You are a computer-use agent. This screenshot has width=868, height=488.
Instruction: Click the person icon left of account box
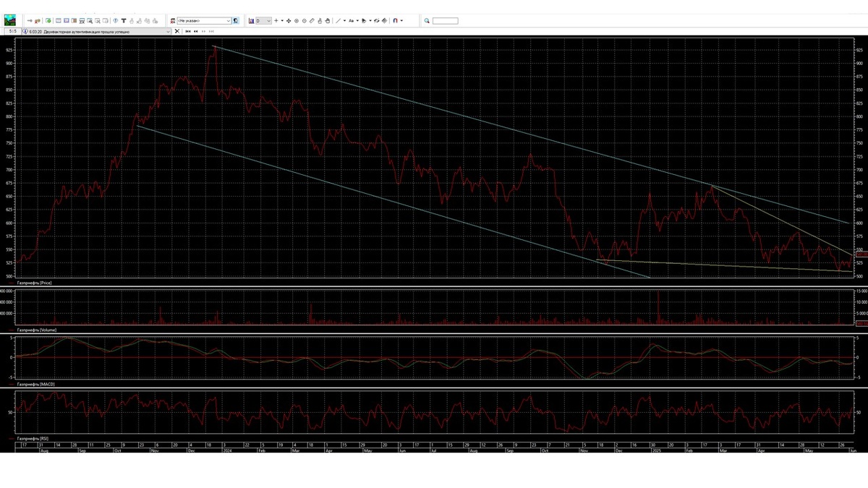[172, 21]
